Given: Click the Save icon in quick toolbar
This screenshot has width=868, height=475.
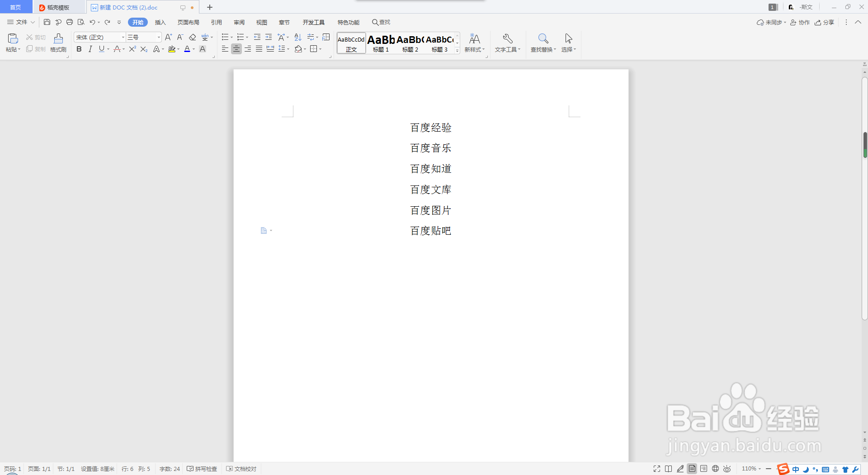Looking at the screenshot, I should pyautogui.click(x=47, y=22).
